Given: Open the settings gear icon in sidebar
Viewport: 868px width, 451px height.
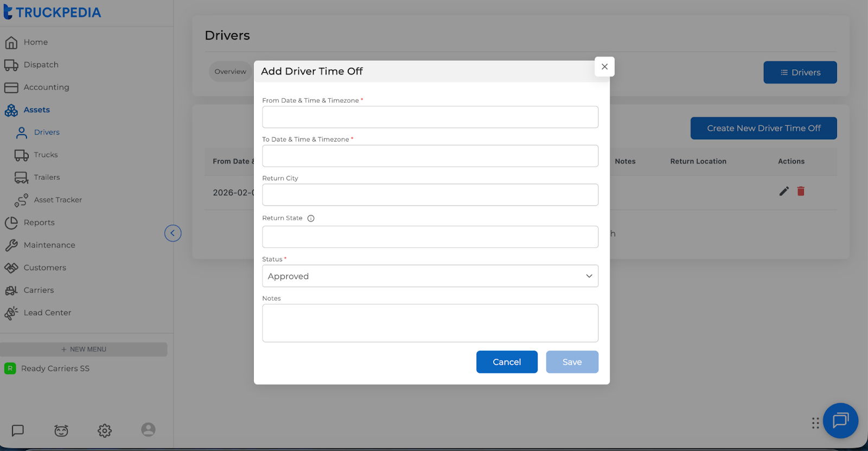Looking at the screenshot, I should 105,430.
